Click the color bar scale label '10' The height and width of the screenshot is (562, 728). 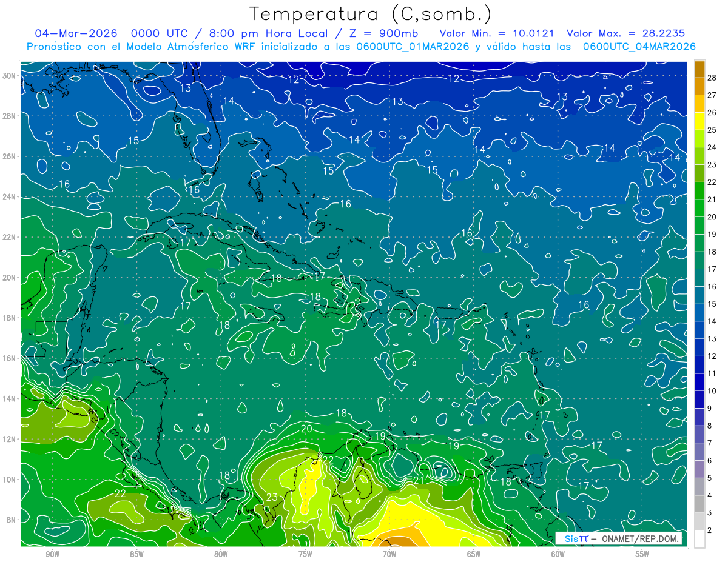click(x=712, y=391)
